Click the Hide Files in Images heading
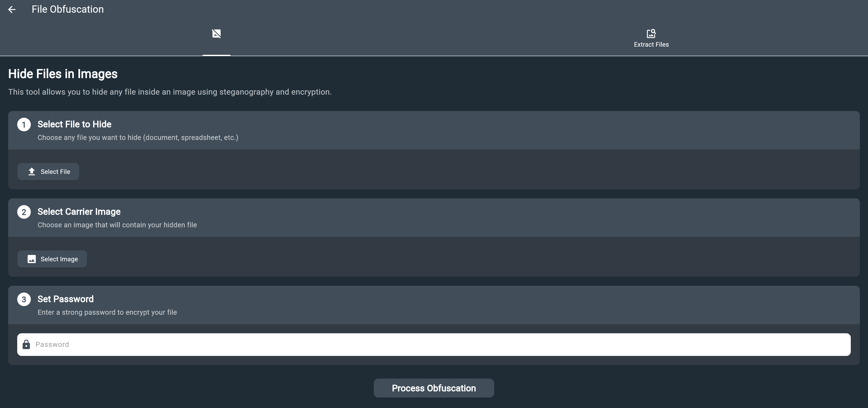The image size is (868, 408). tap(63, 74)
